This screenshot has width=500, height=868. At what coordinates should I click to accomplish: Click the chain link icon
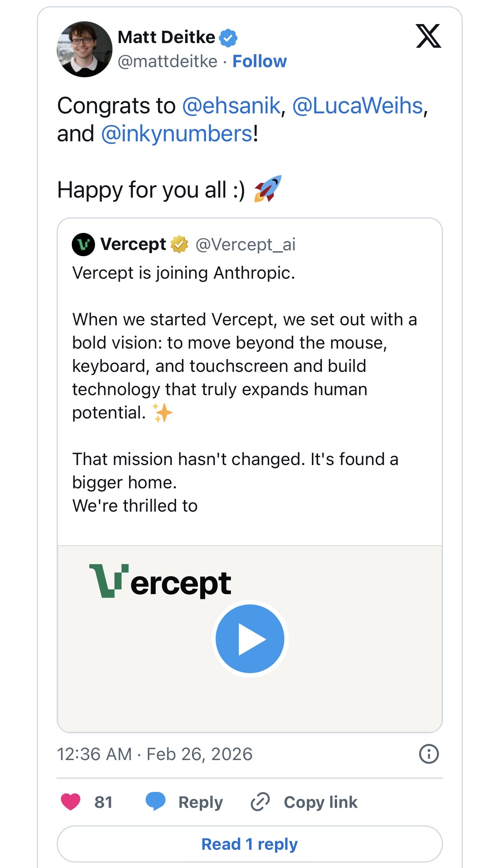coord(260,802)
